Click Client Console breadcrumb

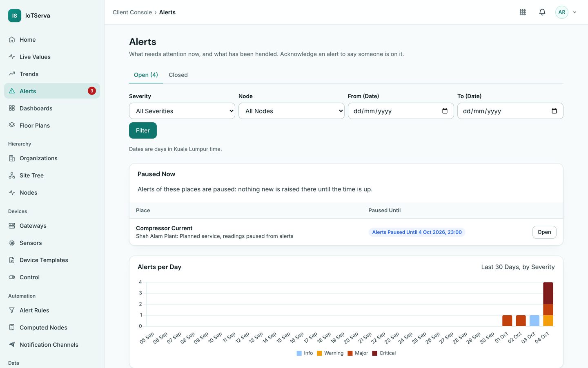pos(132,12)
